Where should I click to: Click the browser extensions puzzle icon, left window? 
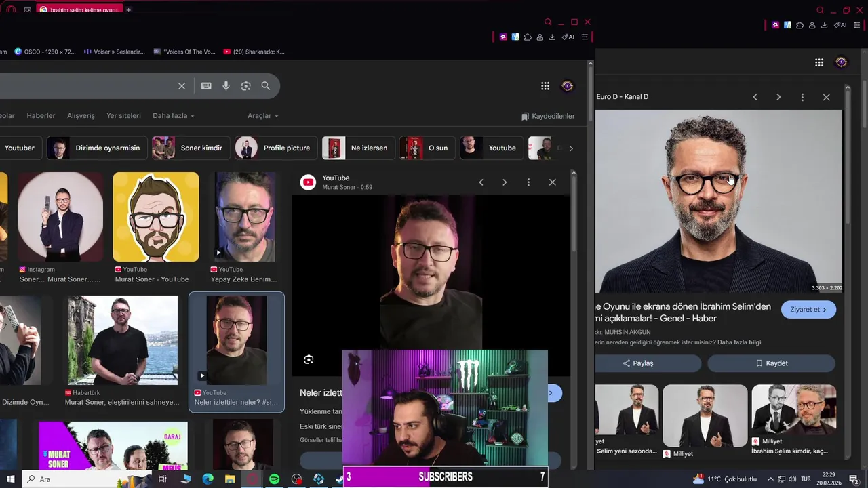coord(528,37)
